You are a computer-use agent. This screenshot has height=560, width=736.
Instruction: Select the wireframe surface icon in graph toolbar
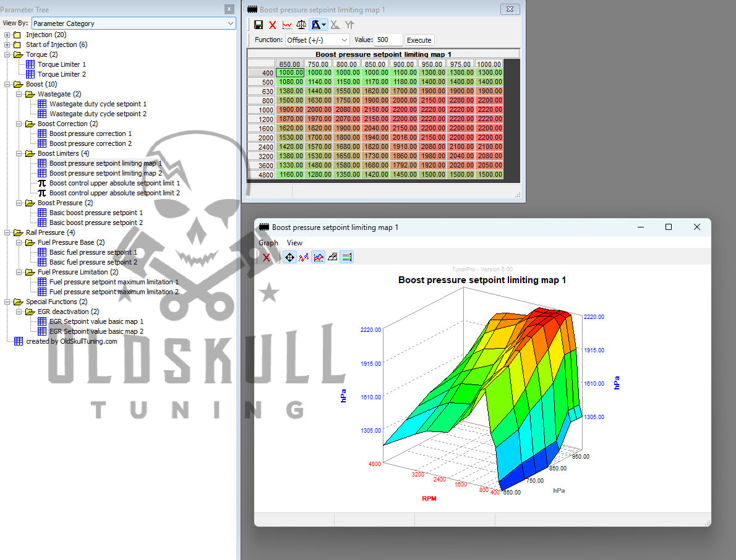(x=332, y=257)
